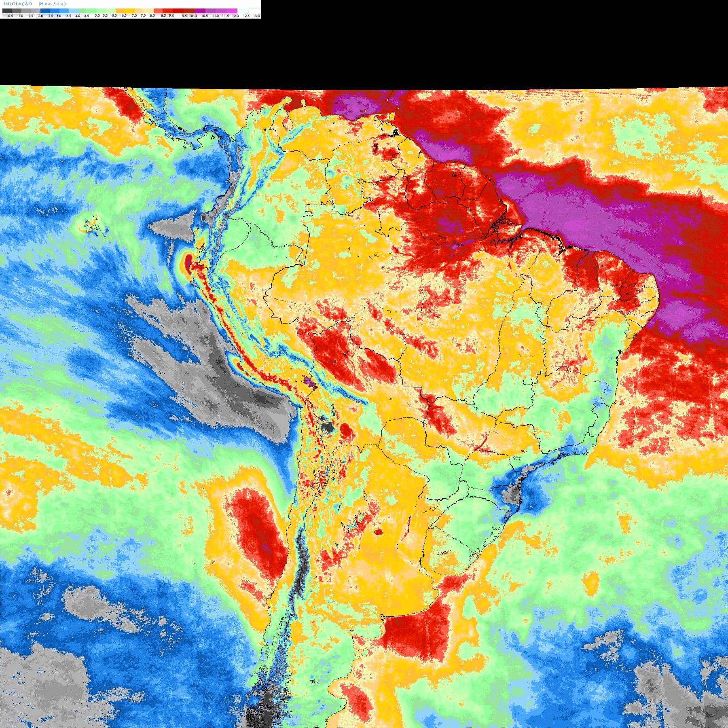
Task: Click the '(Horas / dia)' units label
Action: (52, 4)
